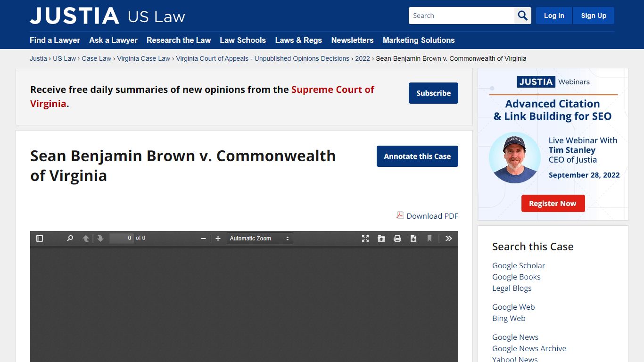Go to previous PDF page
The height and width of the screenshot is (362, 644).
click(x=86, y=239)
